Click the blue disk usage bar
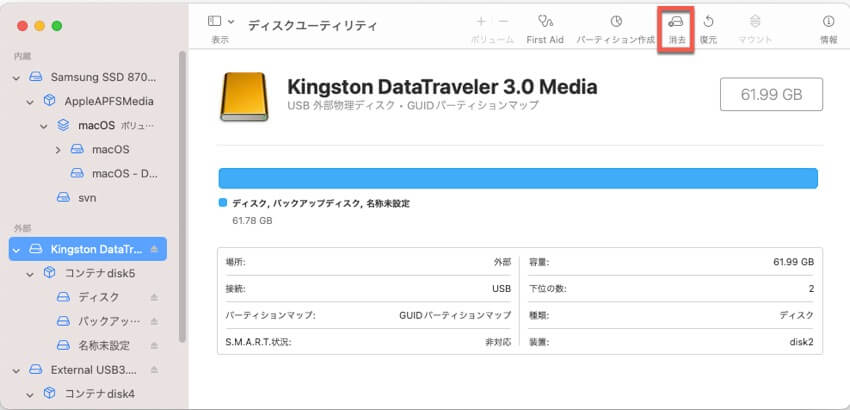 coord(518,178)
